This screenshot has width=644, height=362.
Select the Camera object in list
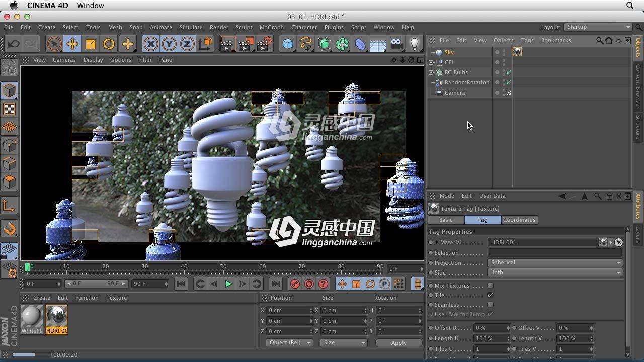(x=454, y=93)
